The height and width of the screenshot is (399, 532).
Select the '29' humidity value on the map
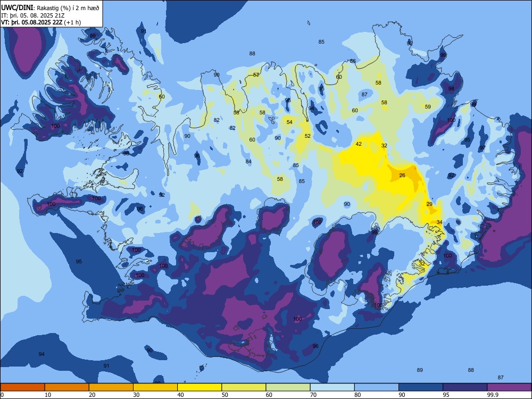pos(429,204)
